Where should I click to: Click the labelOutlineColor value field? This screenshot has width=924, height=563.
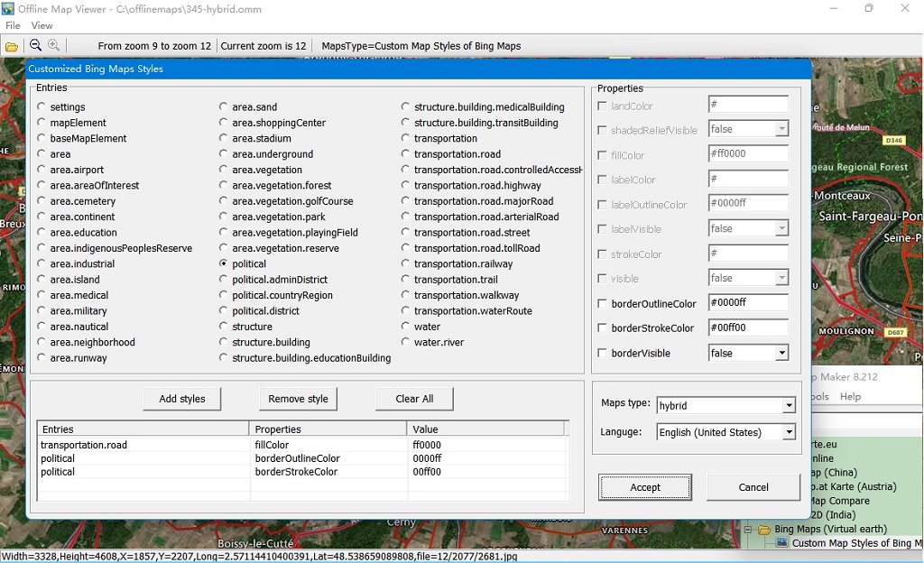(748, 203)
